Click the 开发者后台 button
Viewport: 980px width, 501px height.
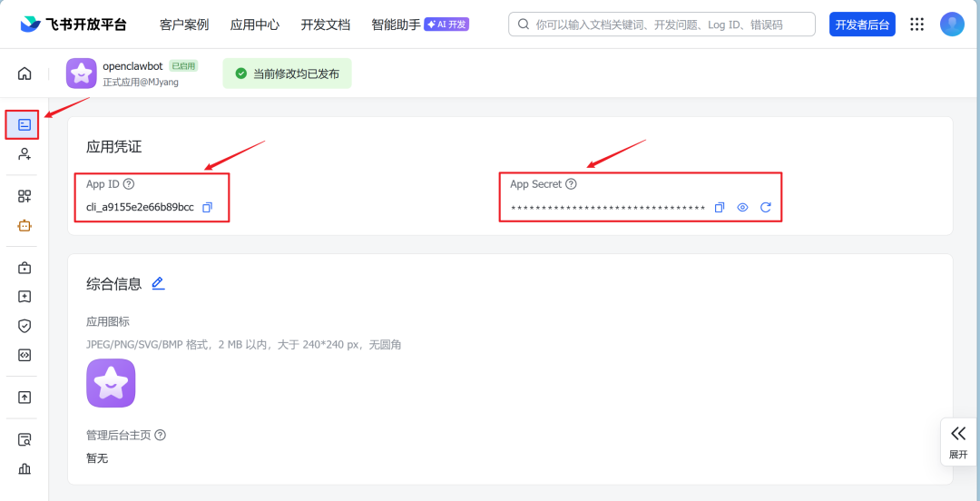(862, 25)
